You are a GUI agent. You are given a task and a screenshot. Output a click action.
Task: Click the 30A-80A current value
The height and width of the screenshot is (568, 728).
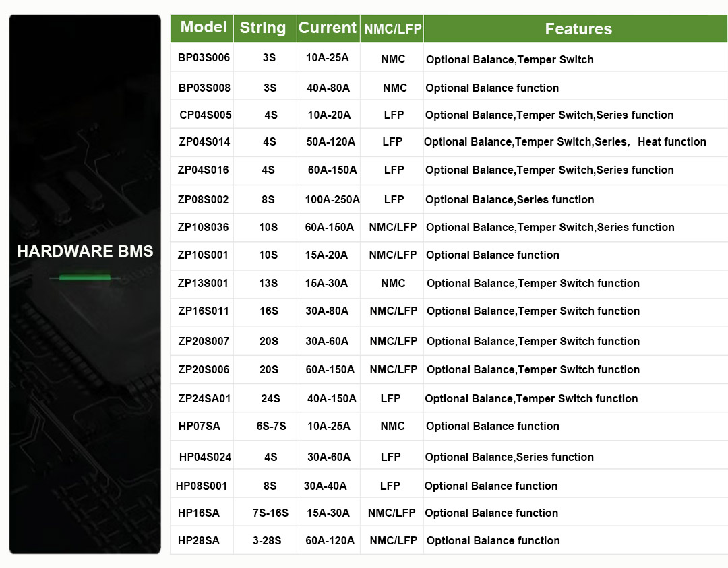tap(327, 311)
